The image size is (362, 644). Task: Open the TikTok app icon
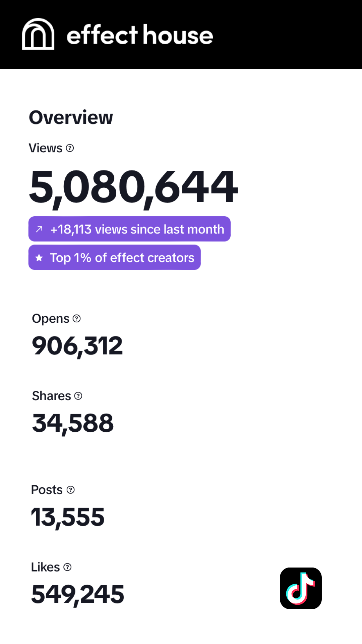coord(301,588)
